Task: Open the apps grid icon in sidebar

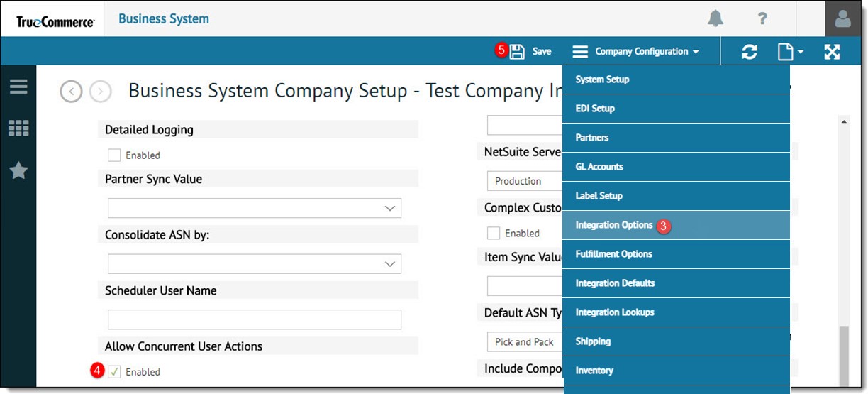Action: click(x=18, y=128)
